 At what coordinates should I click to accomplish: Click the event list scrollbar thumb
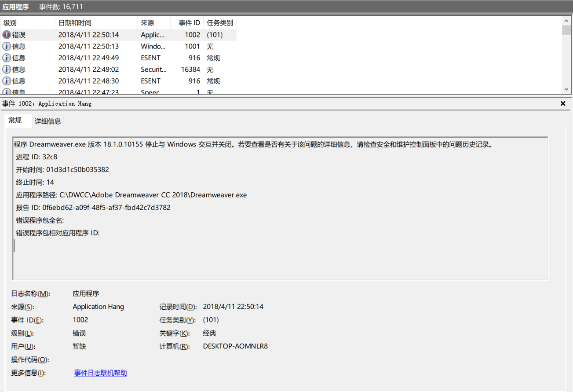point(566,30)
